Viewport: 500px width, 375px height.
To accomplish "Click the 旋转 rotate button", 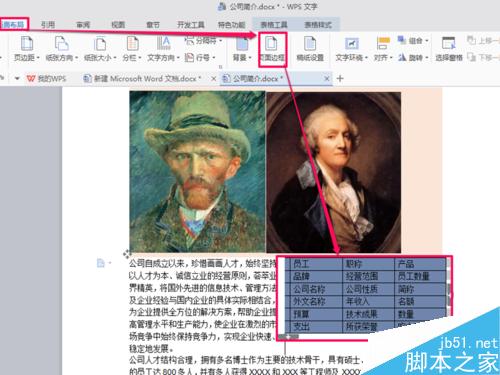I will click(413, 58).
